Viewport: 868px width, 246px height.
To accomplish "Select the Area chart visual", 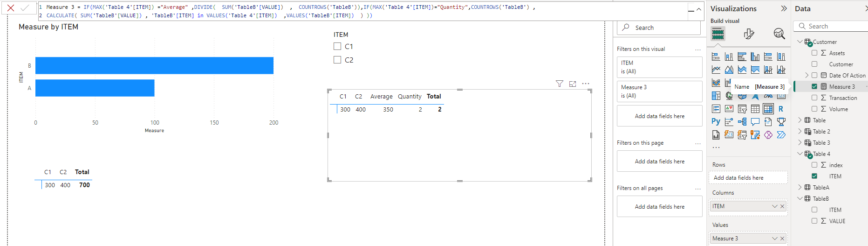I will pyautogui.click(x=729, y=70).
